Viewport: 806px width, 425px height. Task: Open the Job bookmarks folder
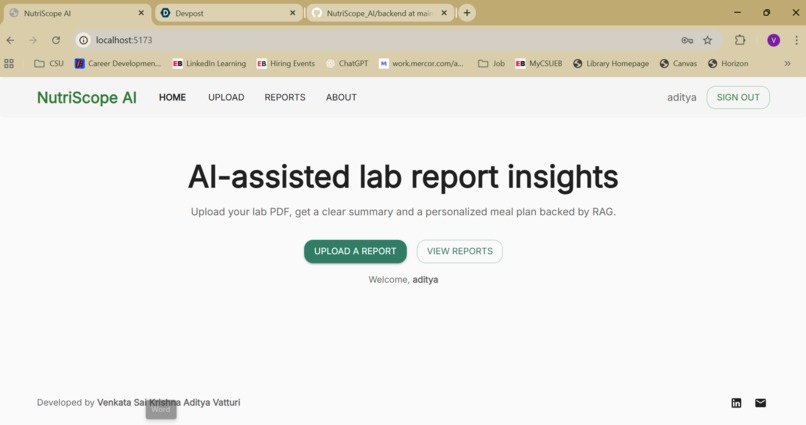491,64
